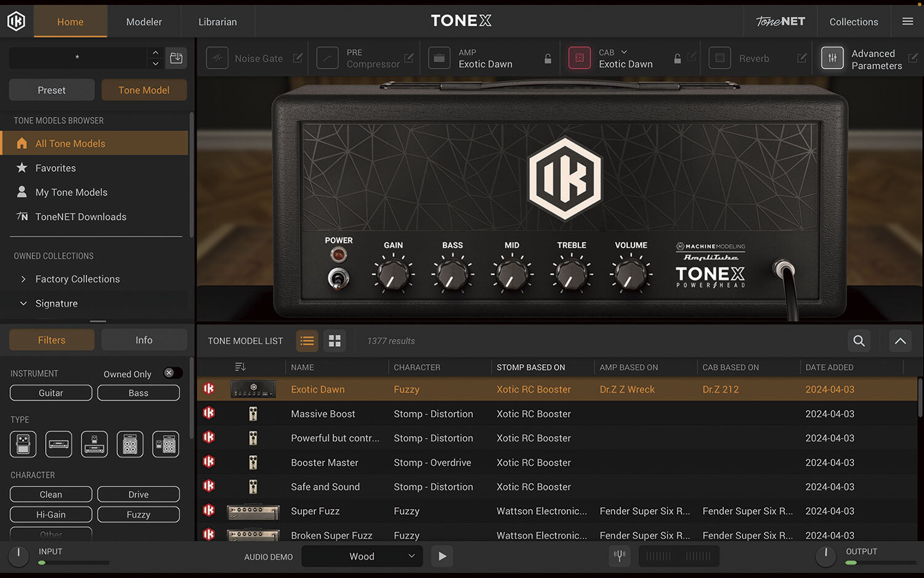The image size is (924, 578).
Task: Toggle the Guitar instrument filter
Action: coord(51,393)
